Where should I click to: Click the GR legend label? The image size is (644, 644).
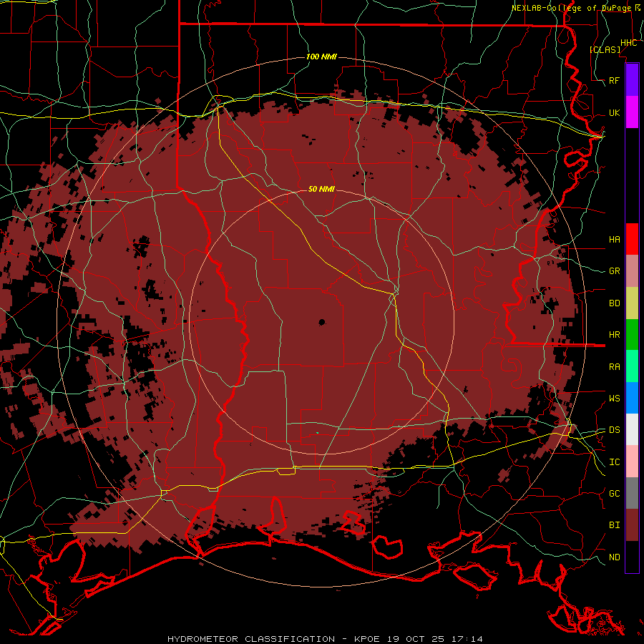point(615,271)
